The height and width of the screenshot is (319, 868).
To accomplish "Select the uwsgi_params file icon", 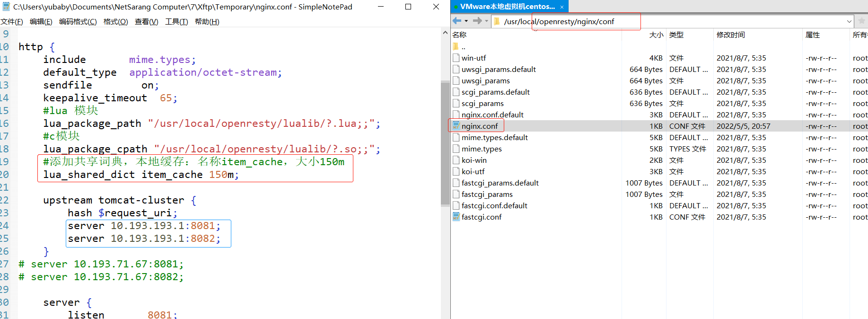I will [456, 80].
